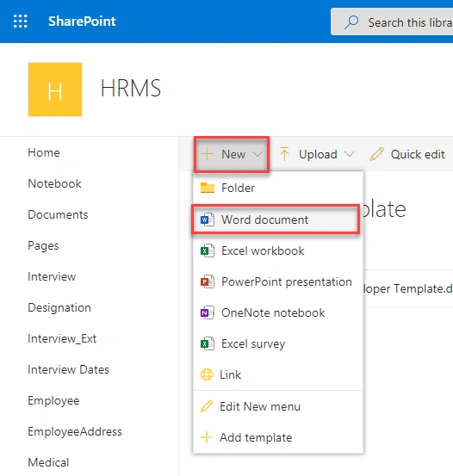453x476 pixels.
Task: Click the Edit New menu pencil icon
Action: coord(207,406)
